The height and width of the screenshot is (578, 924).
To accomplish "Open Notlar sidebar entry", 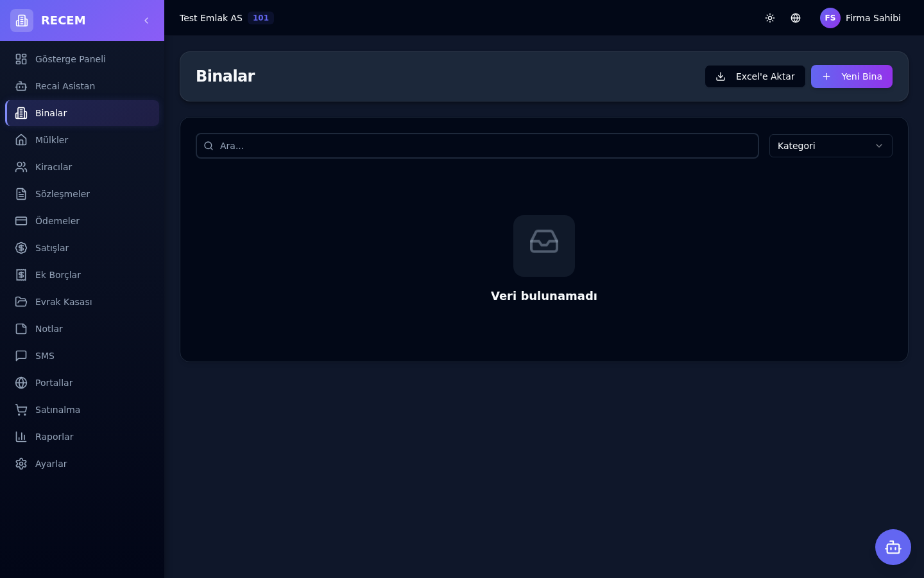I will (82, 329).
